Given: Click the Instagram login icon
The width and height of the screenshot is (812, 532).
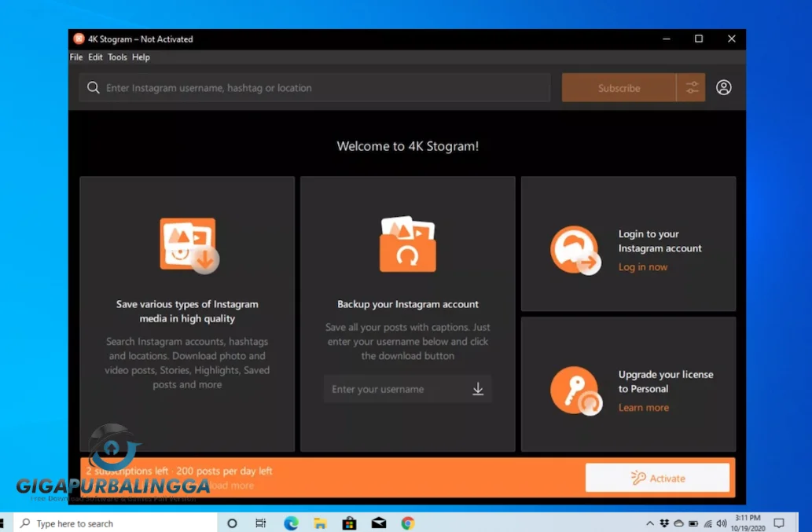Looking at the screenshot, I should (x=575, y=250).
